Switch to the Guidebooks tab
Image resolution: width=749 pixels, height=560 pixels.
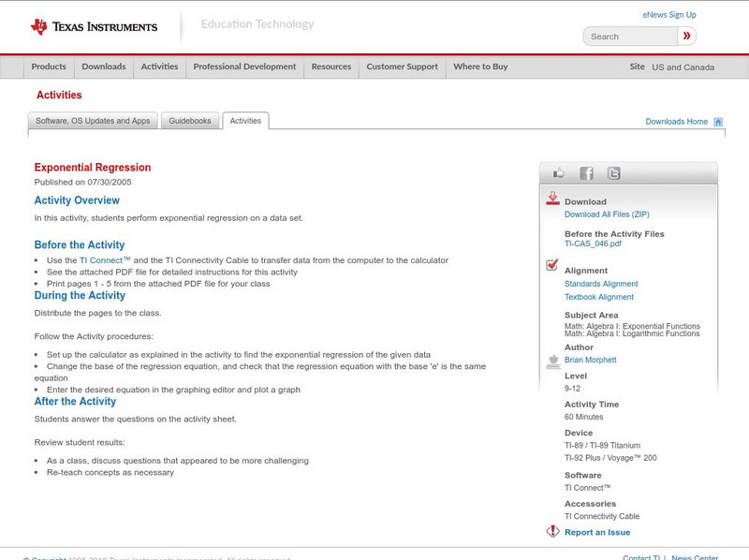click(x=190, y=121)
